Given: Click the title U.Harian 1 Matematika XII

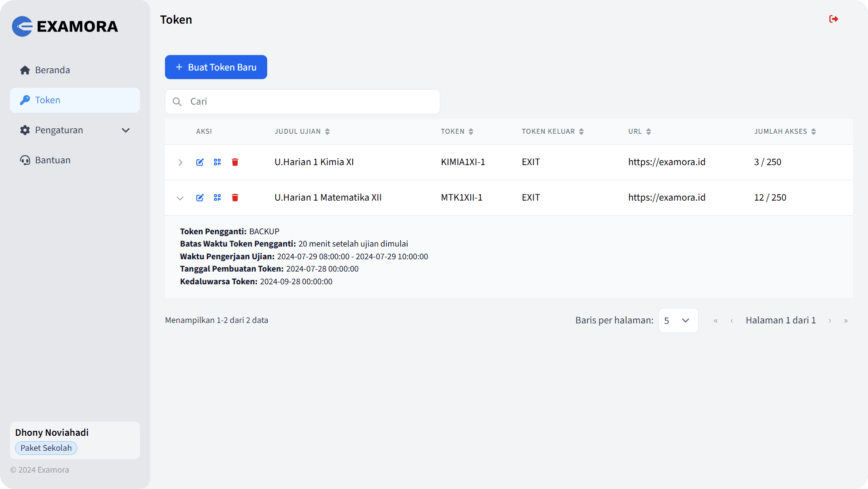Looking at the screenshot, I should tap(328, 197).
